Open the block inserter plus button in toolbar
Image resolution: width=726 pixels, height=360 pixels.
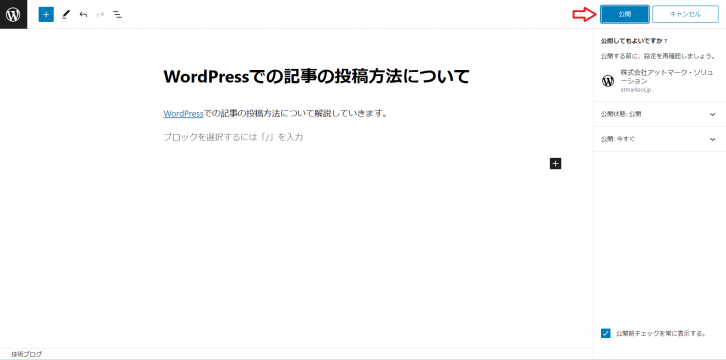click(46, 14)
